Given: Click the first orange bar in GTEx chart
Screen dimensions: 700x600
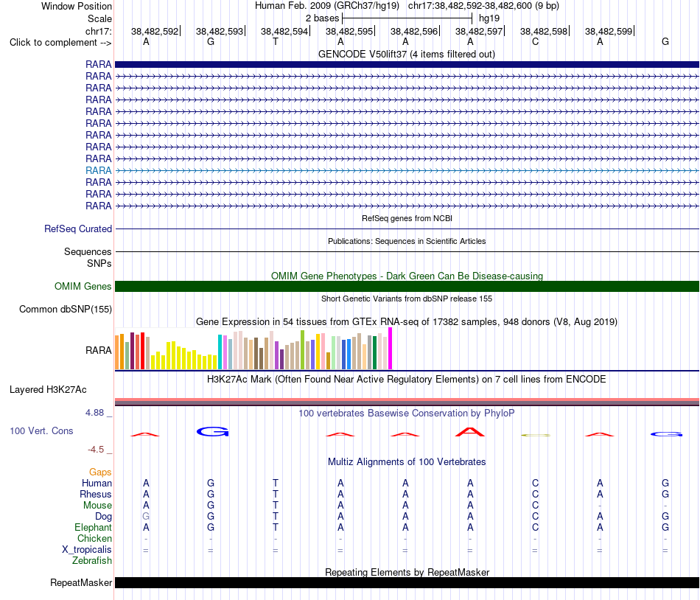Looking at the screenshot, I should pyautogui.click(x=117, y=352).
